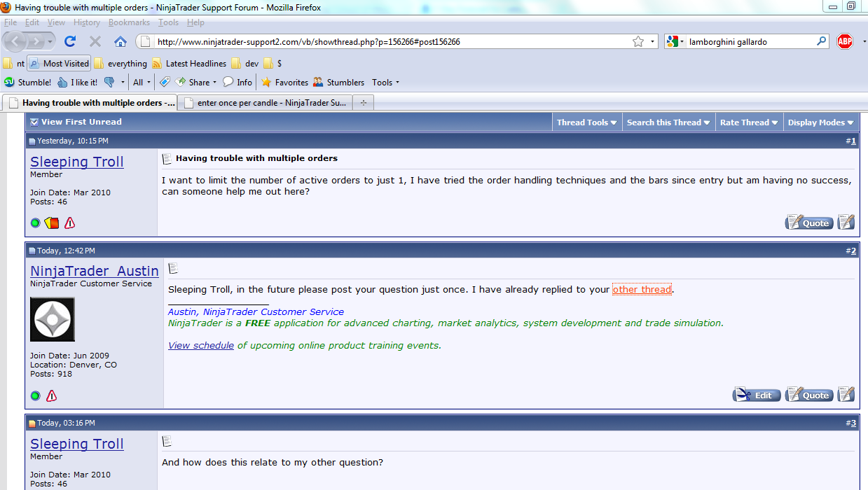868x490 pixels.
Task: Expand the Search this Thread dropdown
Action: tap(668, 122)
